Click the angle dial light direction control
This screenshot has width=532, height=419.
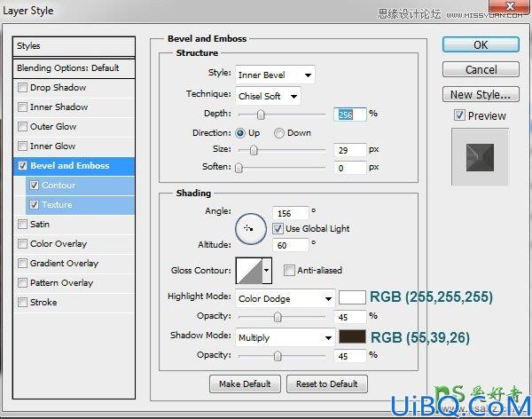pyautogui.click(x=251, y=229)
